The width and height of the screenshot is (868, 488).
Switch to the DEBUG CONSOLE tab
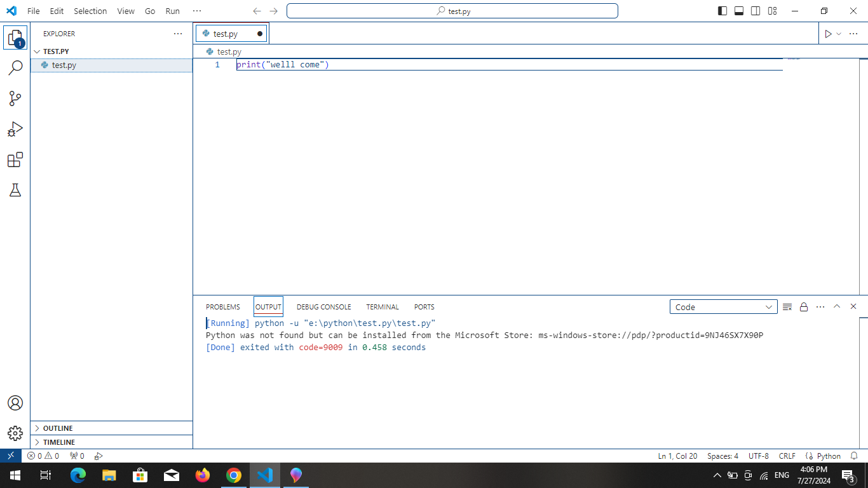[323, 307]
